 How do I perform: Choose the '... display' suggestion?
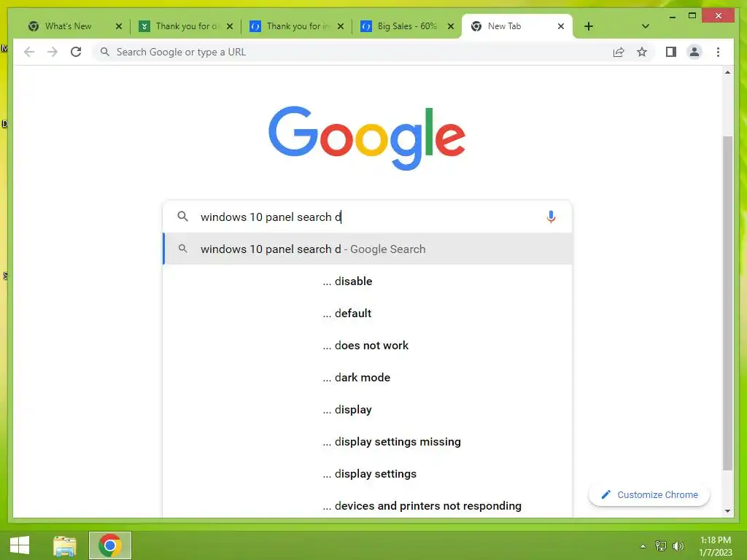point(368,410)
